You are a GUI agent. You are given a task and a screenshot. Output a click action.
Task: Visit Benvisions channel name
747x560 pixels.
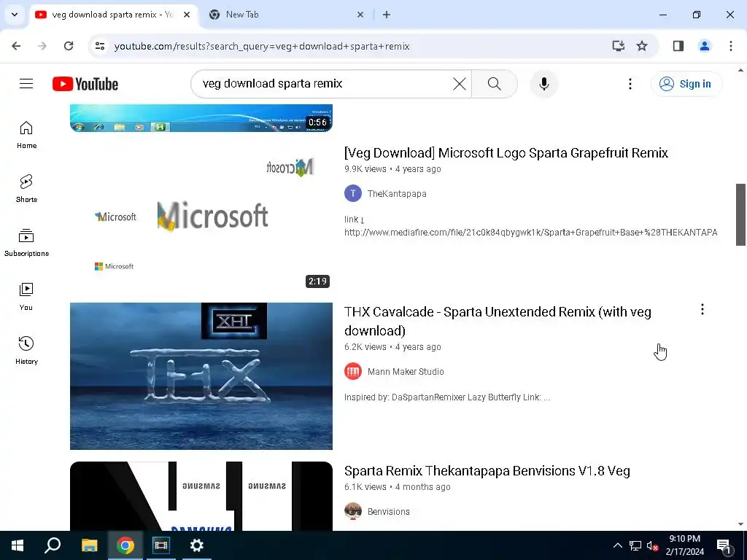coord(388,511)
